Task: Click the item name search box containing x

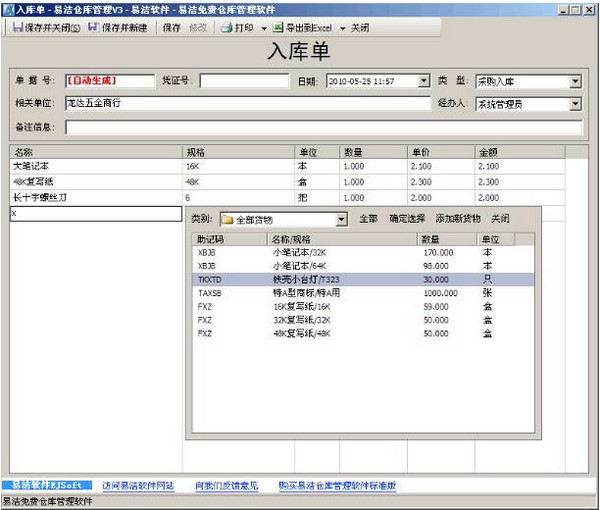Action: coord(96,213)
